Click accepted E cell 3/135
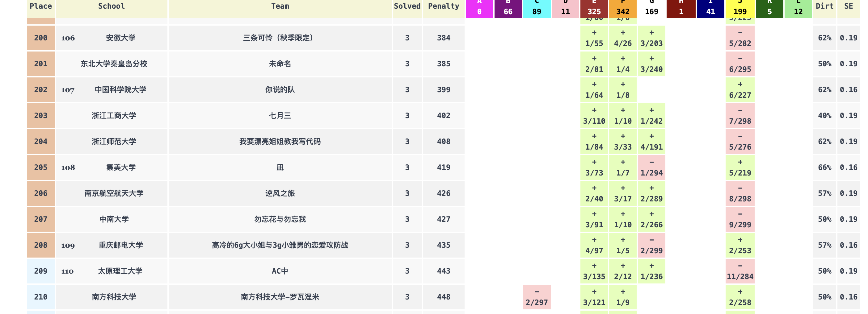868x314 pixels. [594, 271]
